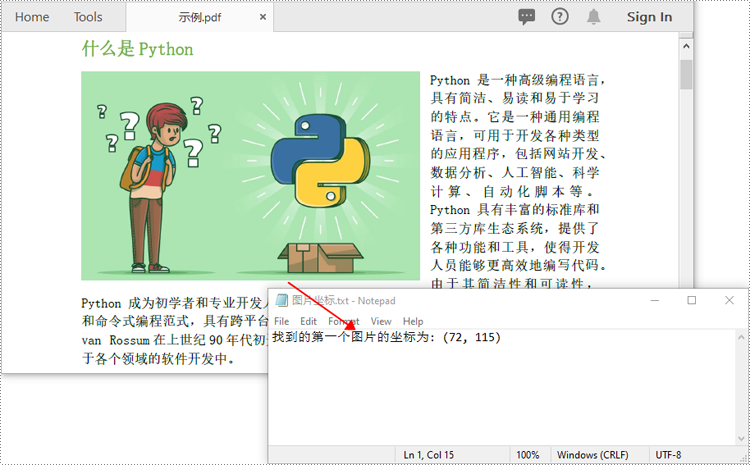Switch to the Tools tab
Screen dimensions: 750x465
[x=88, y=17]
